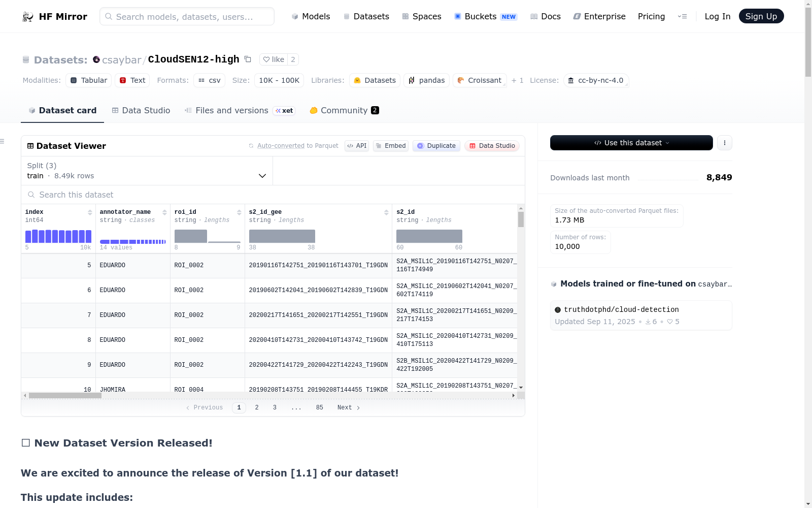The height and width of the screenshot is (508, 812).
Task: Click the table's horizontal scroll right arrow
Action: point(514,395)
